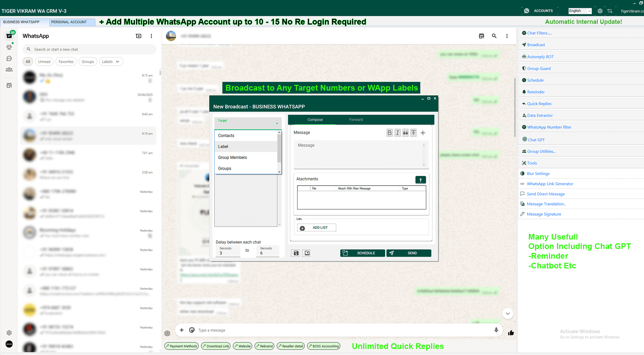Click the Type a message input
Viewport: 644px width, 355px height.
click(x=344, y=330)
